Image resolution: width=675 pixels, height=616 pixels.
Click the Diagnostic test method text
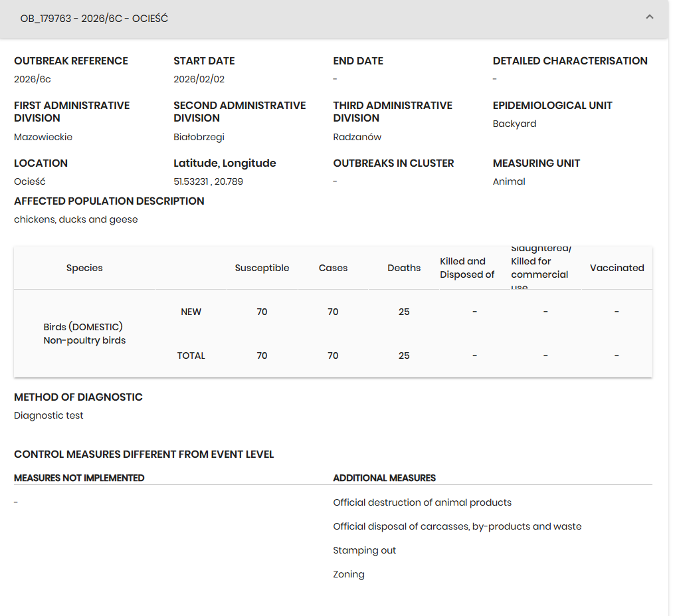(x=48, y=415)
